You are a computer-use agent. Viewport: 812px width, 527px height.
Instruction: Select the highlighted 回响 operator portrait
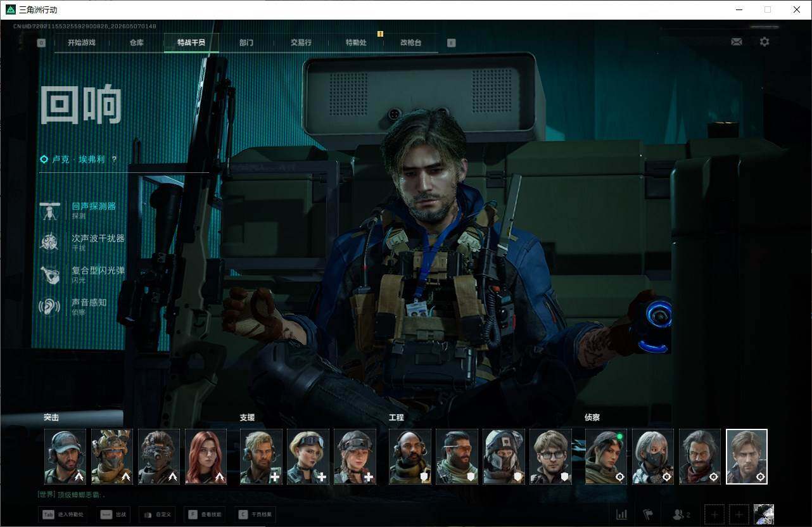[747, 457]
